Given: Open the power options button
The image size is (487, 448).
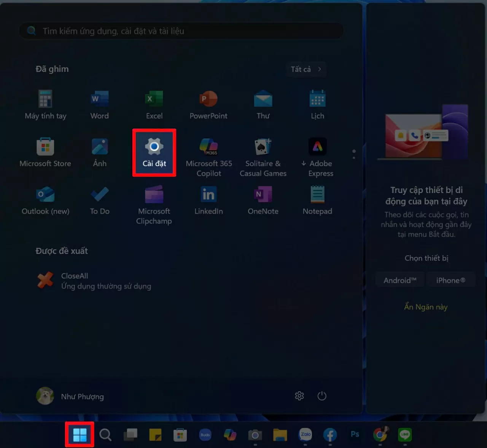Looking at the screenshot, I should pyautogui.click(x=322, y=396).
